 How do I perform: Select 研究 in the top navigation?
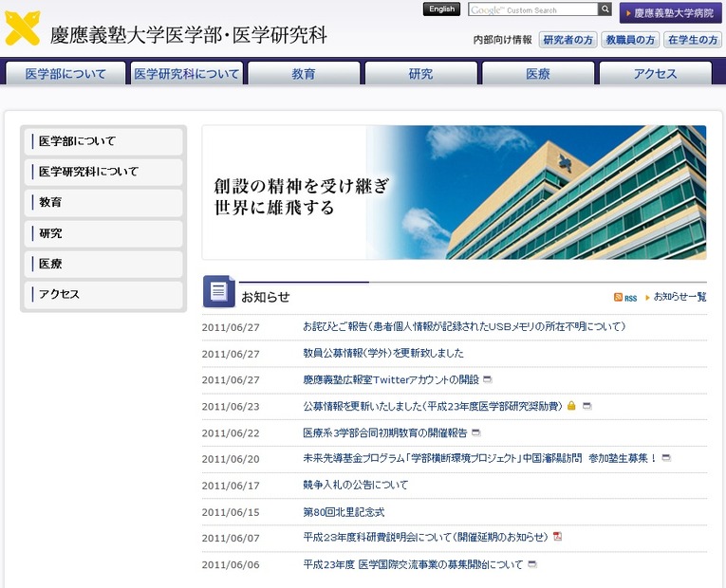coord(420,74)
